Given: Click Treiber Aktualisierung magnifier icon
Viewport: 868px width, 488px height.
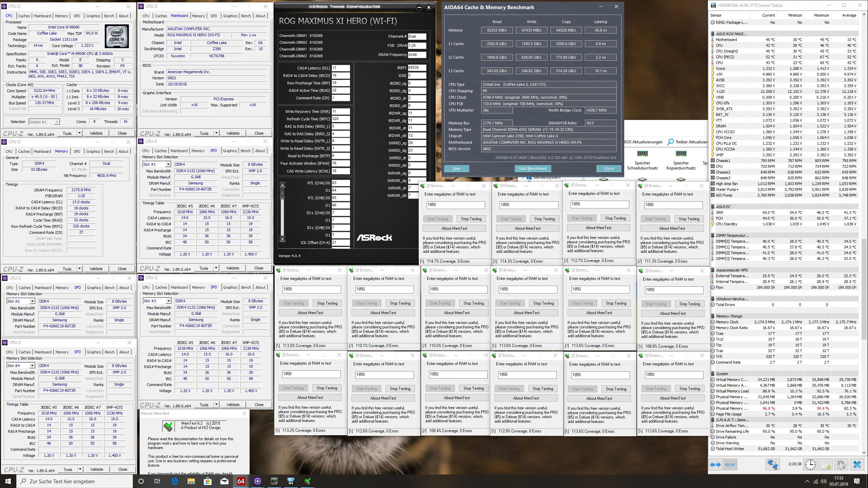Looking at the screenshot, I should point(670,142).
